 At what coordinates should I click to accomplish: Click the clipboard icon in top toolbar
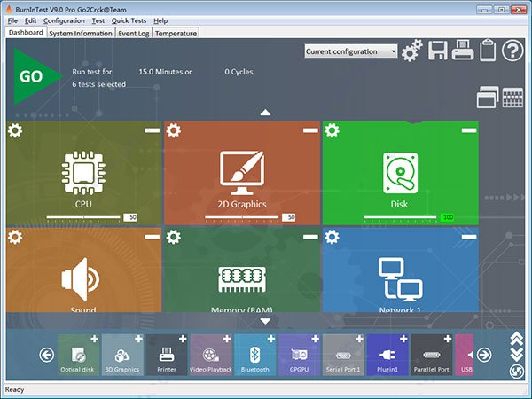pos(487,51)
